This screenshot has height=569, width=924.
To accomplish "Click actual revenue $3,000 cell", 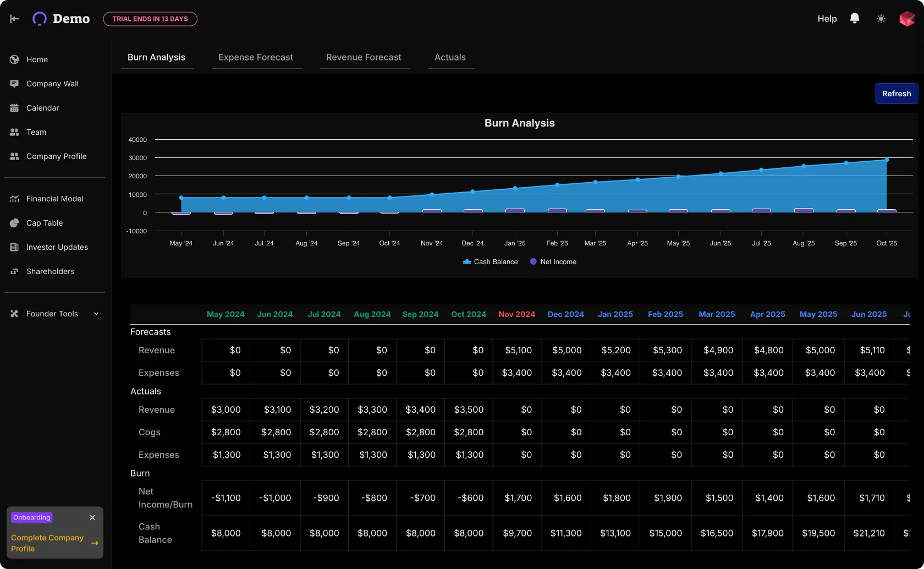I will tap(226, 410).
